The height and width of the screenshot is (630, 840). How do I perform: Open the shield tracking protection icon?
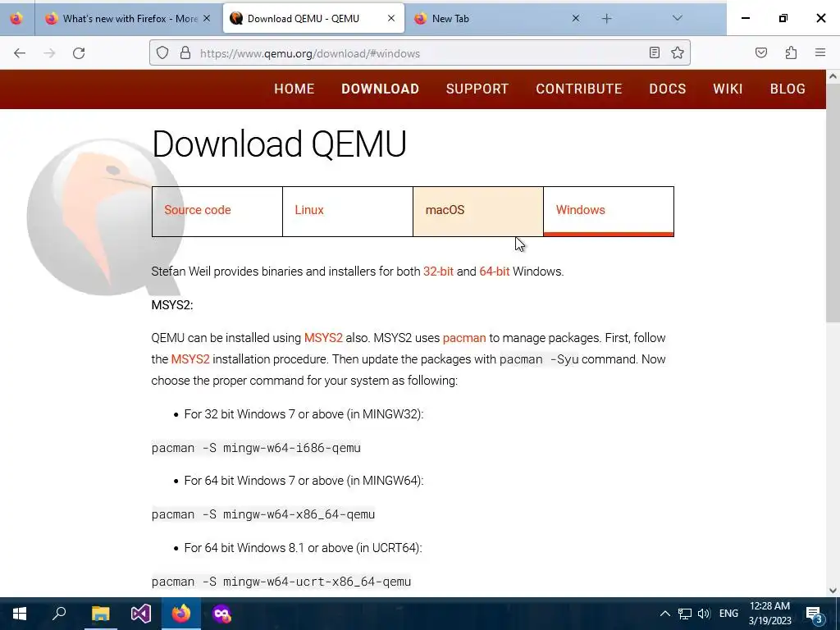point(162,53)
